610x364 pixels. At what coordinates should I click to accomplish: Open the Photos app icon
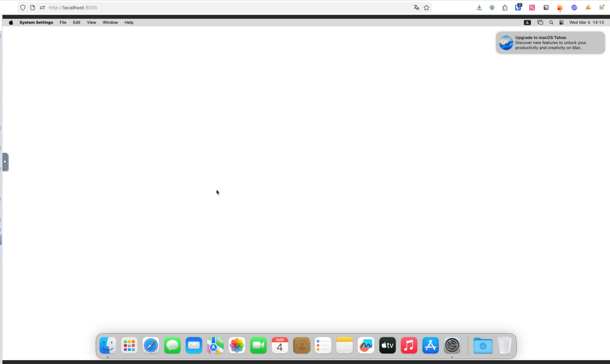(x=237, y=345)
